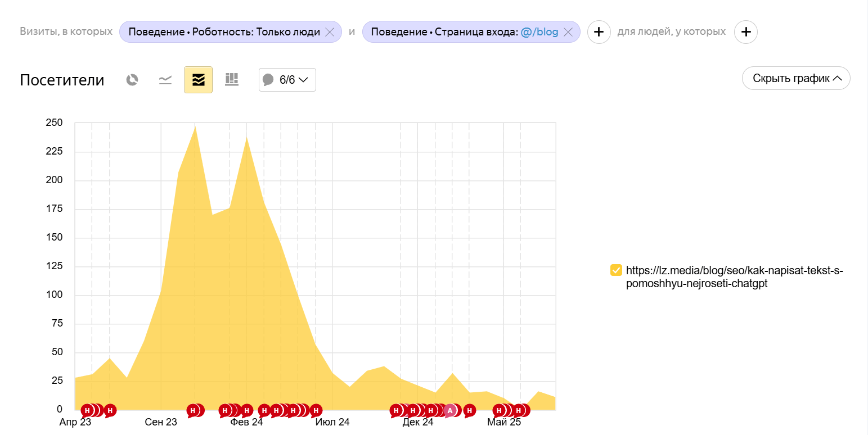Remove the 'Страница входа: @/blog' filter

coord(568,32)
